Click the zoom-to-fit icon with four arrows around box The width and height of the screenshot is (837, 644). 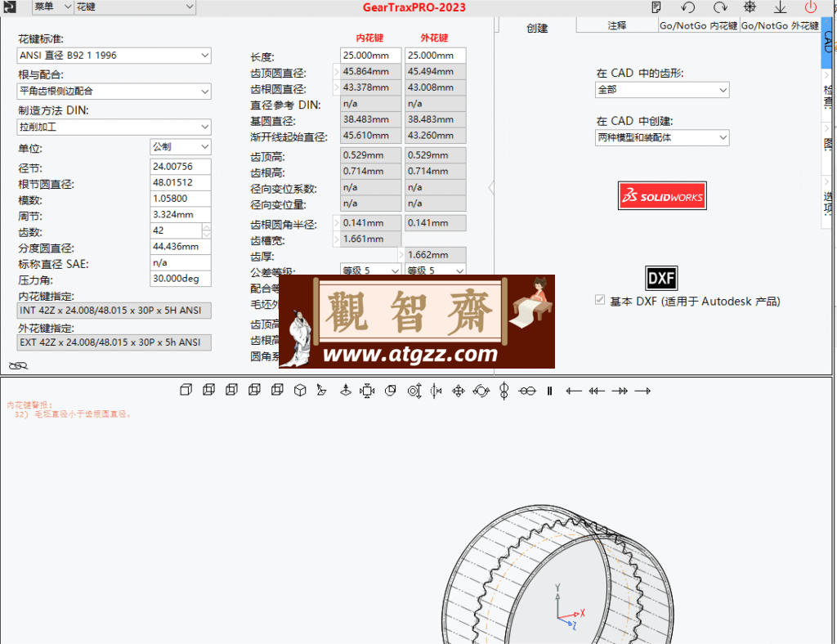click(x=367, y=391)
